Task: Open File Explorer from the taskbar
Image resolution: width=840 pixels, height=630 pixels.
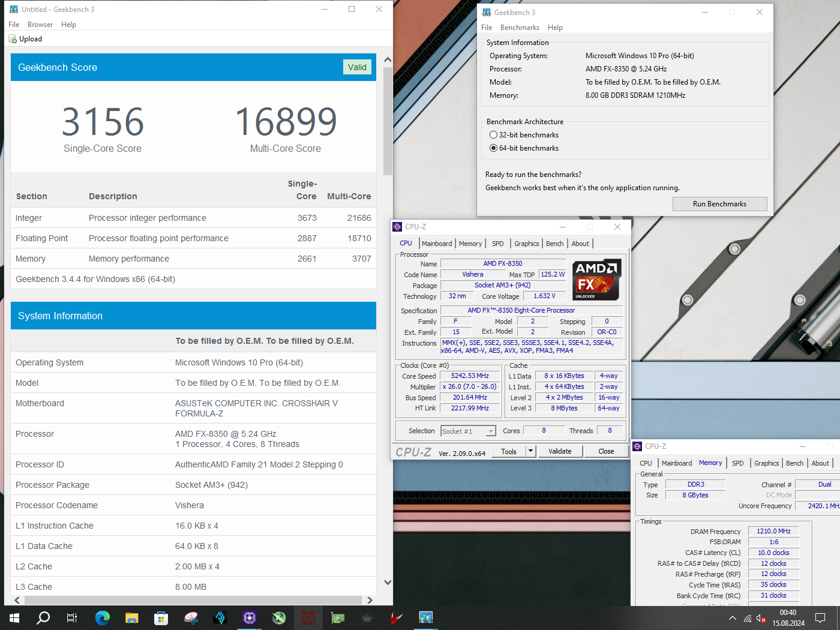Action: (x=132, y=617)
